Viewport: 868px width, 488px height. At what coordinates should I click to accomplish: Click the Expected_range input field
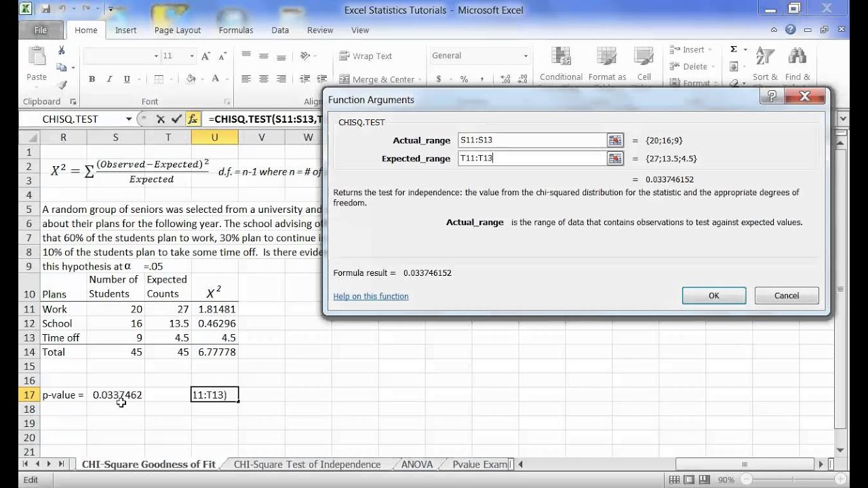(x=532, y=158)
